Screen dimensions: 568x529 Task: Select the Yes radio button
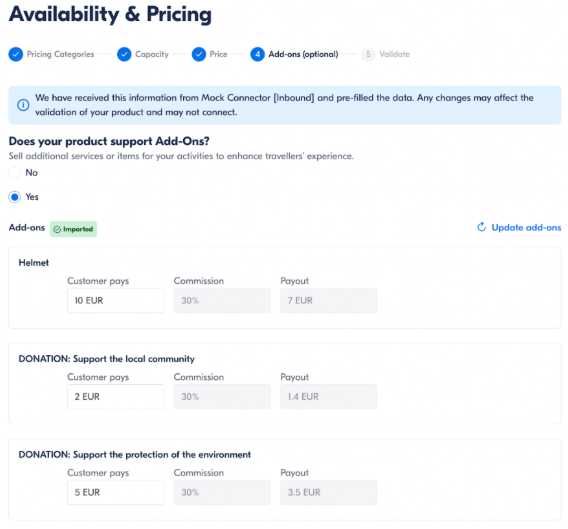(x=14, y=197)
